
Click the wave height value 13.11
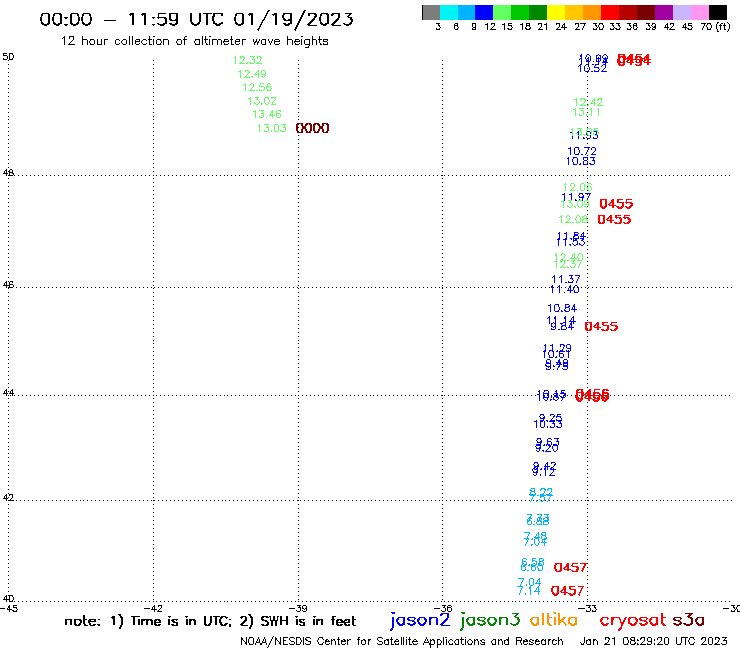587,112
